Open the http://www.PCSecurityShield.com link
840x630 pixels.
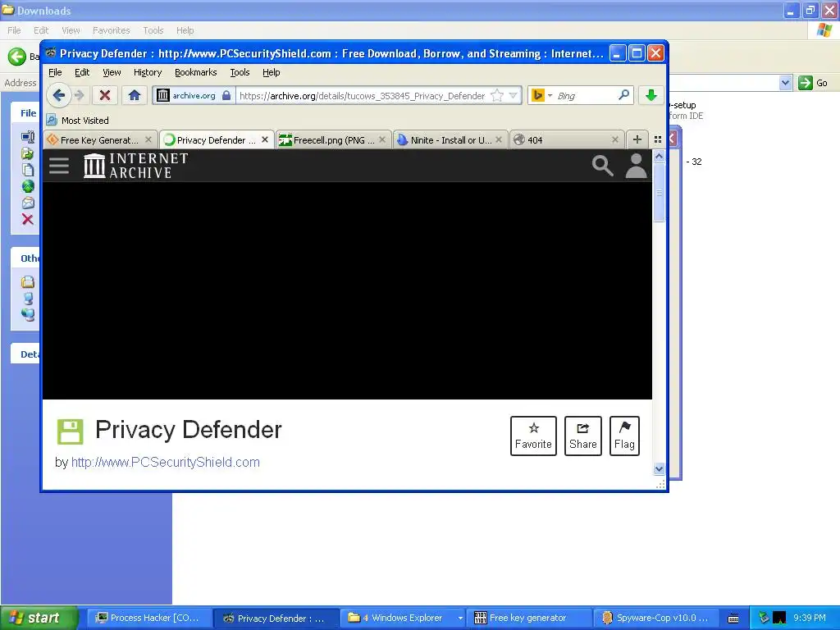point(165,463)
